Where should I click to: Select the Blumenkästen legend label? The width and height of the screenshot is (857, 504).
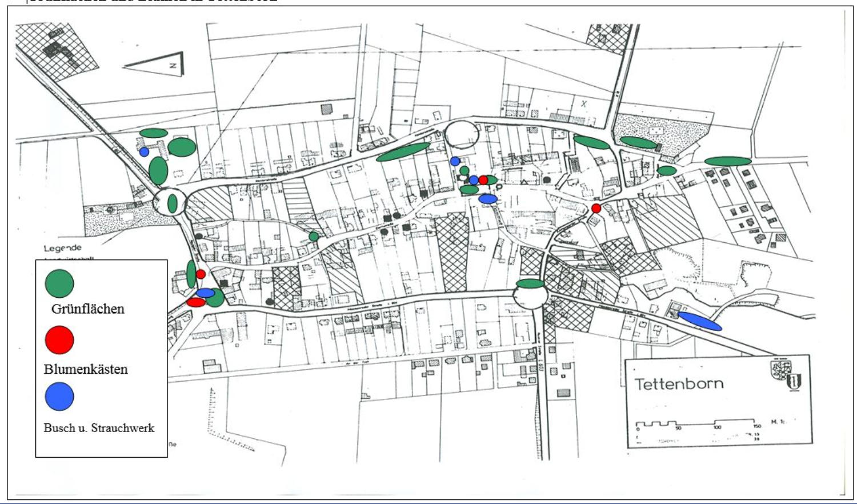pyautogui.click(x=86, y=369)
